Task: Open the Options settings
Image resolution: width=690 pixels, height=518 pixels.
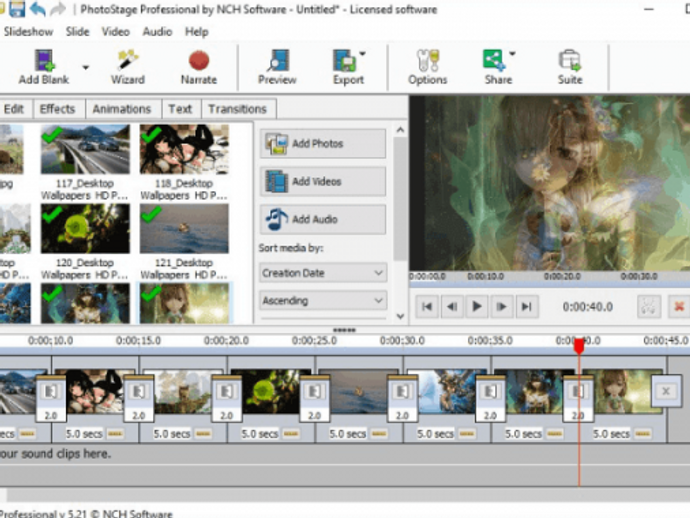Action: click(427, 67)
